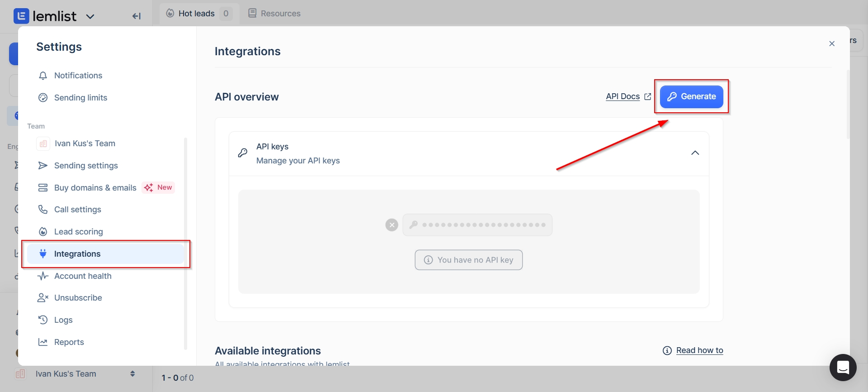This screenshot has height=392, width=868.
Task: Open the Hot leads tab
Action: pos(198,14)
